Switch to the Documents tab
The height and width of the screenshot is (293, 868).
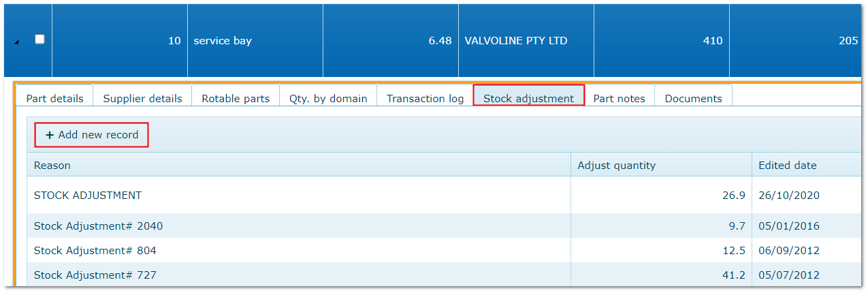tap(693, 98)
